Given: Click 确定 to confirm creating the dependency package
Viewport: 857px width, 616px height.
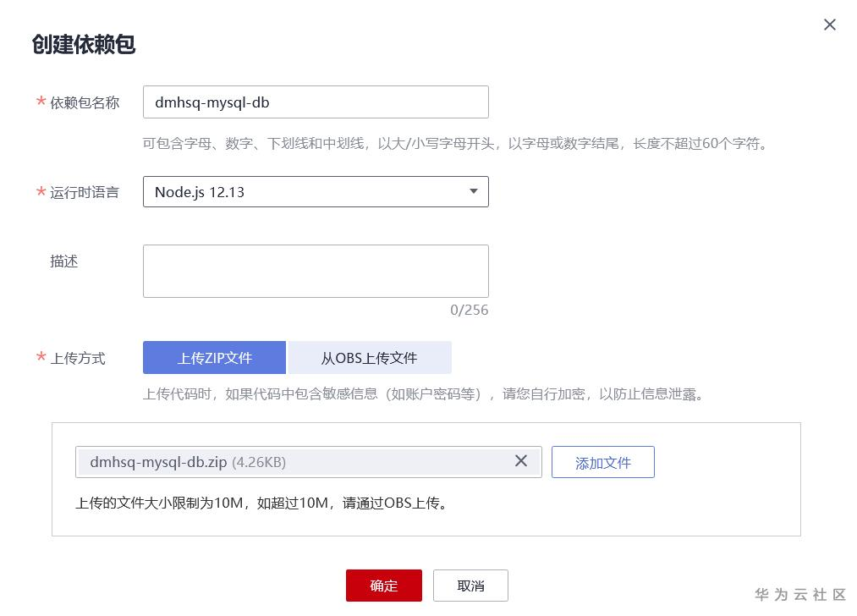Looking at the screenshot, I should 383,585.
